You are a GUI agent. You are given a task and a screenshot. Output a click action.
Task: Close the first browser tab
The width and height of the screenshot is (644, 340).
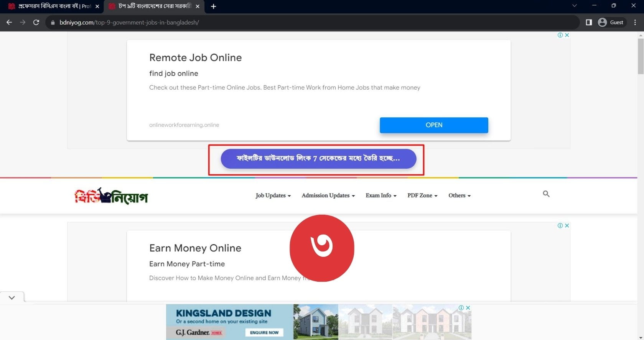point(97,7)
